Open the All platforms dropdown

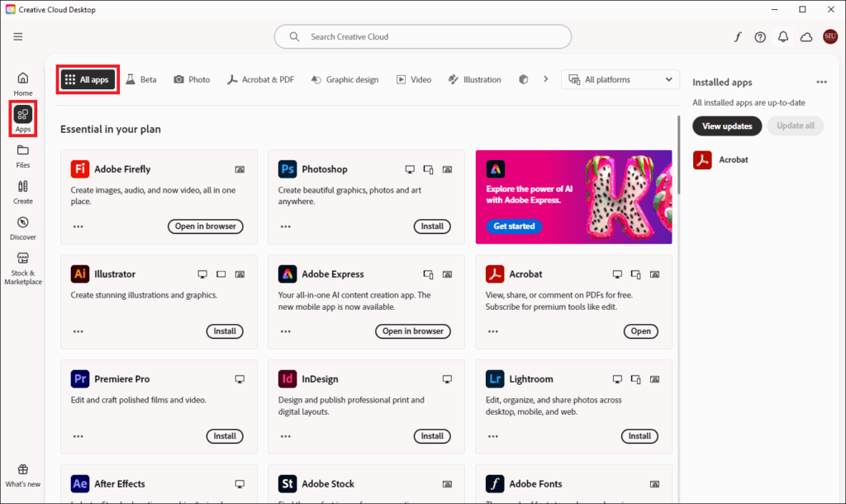[x=620, y=78]
